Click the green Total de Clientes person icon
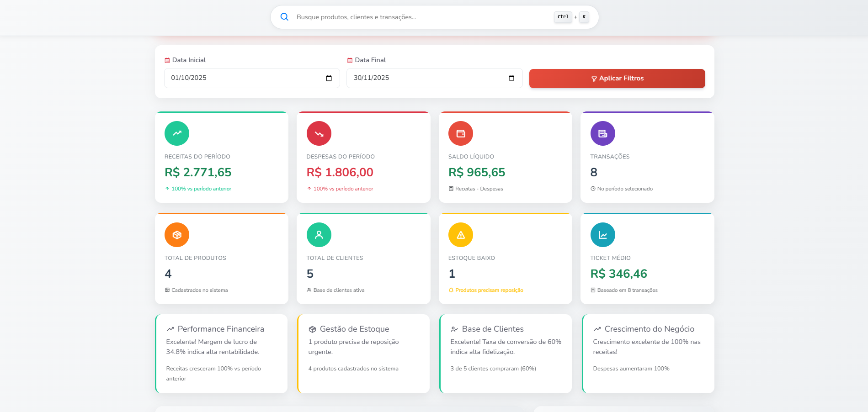 click(319, 235)
